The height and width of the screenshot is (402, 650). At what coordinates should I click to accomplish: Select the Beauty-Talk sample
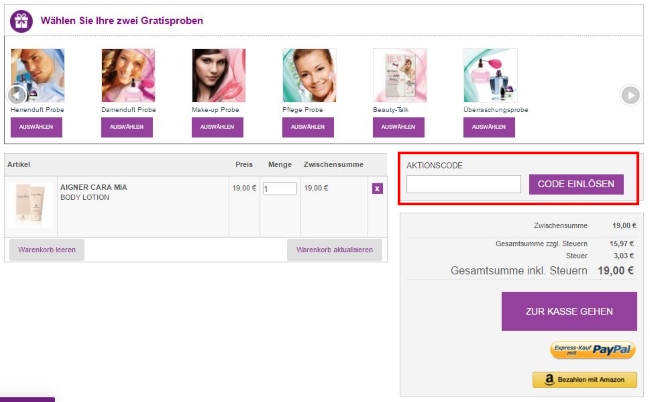(x=398, y=127)
